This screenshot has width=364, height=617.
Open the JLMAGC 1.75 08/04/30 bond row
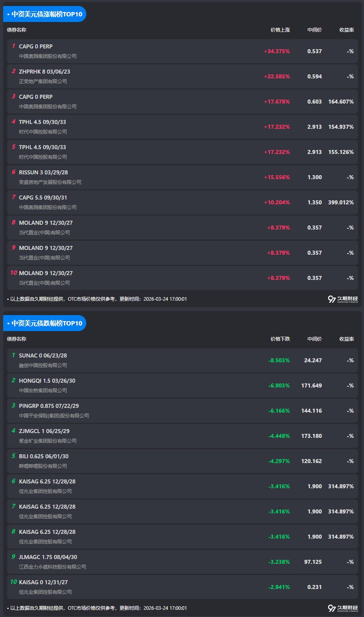click(x=48, y=557)
